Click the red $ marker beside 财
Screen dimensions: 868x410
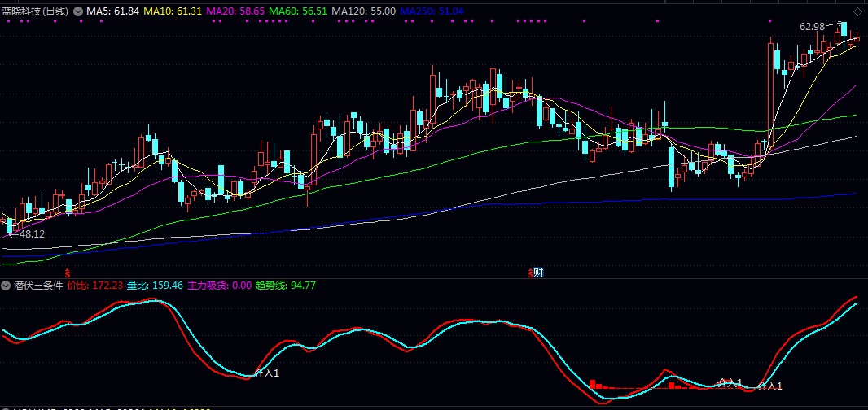tap(531, 273)
